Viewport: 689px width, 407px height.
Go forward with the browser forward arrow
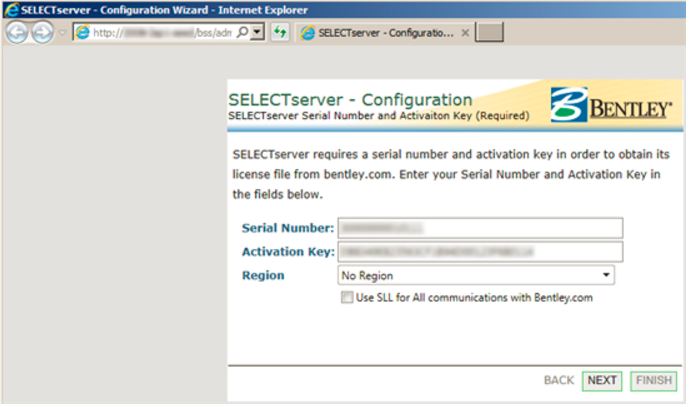click(x=43, y=33)
